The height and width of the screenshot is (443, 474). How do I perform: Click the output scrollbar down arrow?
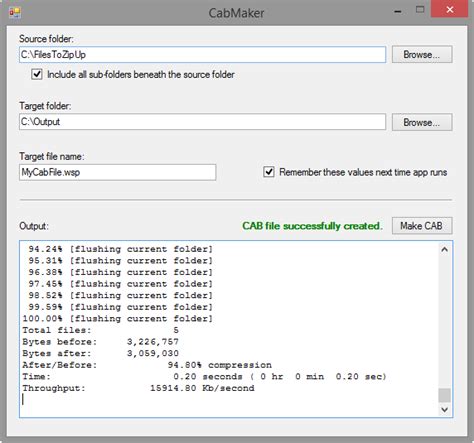tap(444, 409)
